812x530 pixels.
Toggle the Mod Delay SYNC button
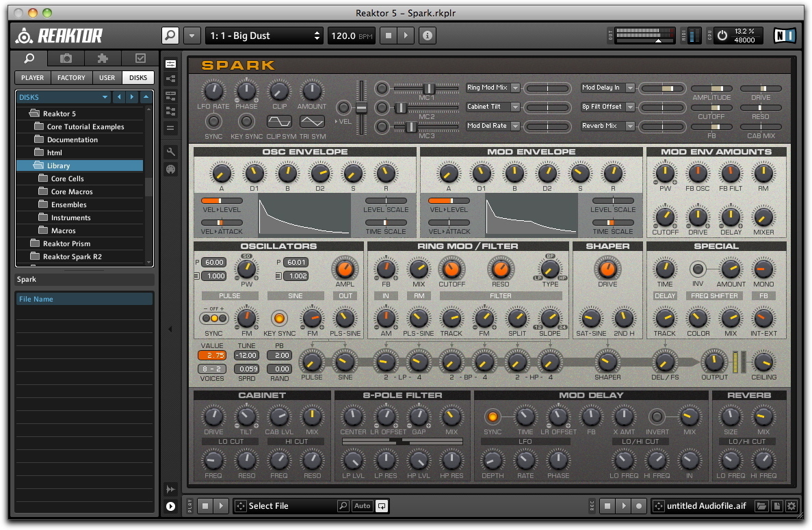point(493,416)
